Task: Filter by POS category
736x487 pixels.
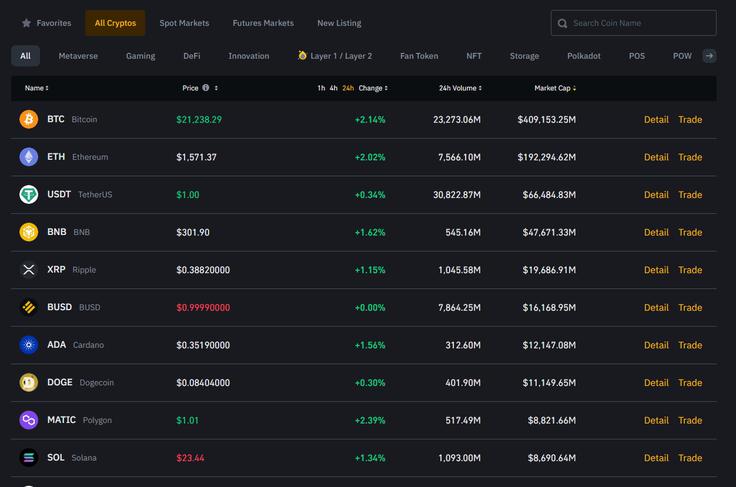Action: point(636,56)
